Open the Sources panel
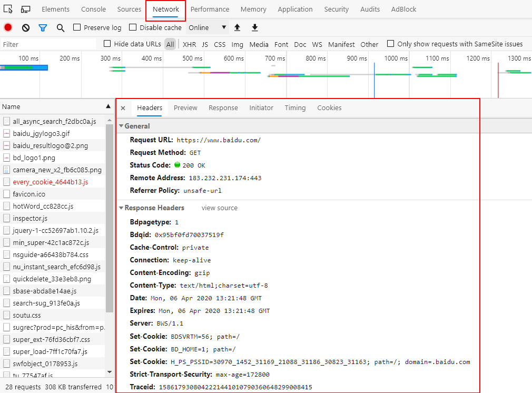The width and height of the screenshot is (532, 393). click(x=129, y=9)
